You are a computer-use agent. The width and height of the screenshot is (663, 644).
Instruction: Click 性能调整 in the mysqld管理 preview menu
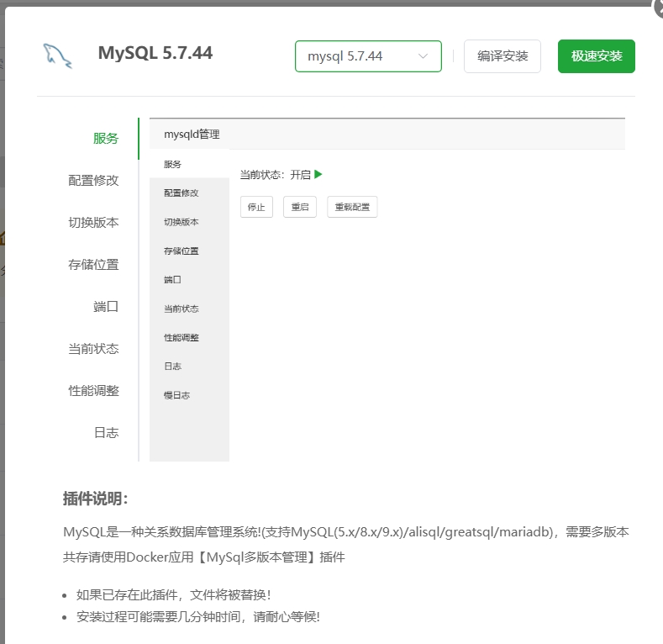click(x=181, y=338)
